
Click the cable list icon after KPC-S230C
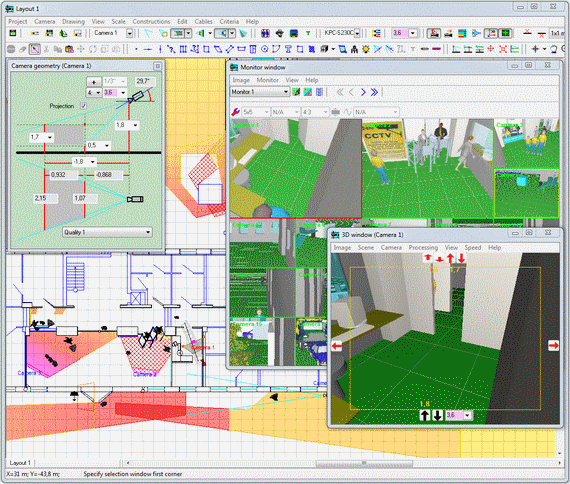click(x=376, y=33)
